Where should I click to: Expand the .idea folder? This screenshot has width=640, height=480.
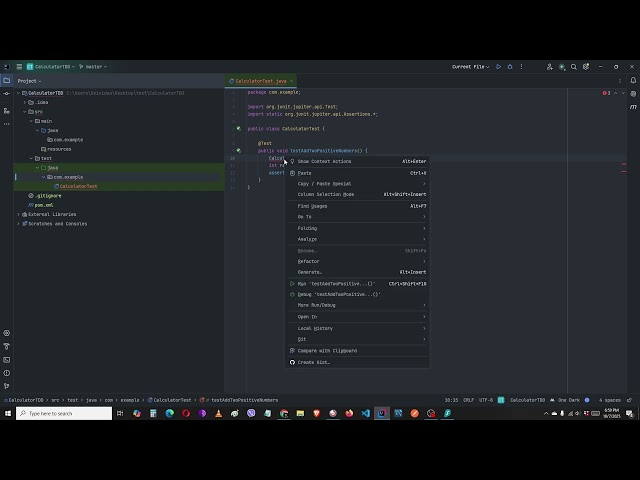(x=25, y=102)
